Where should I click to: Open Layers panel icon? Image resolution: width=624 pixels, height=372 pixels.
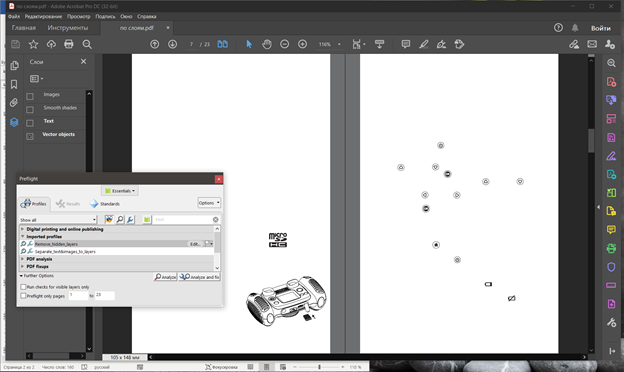(14, 122)
